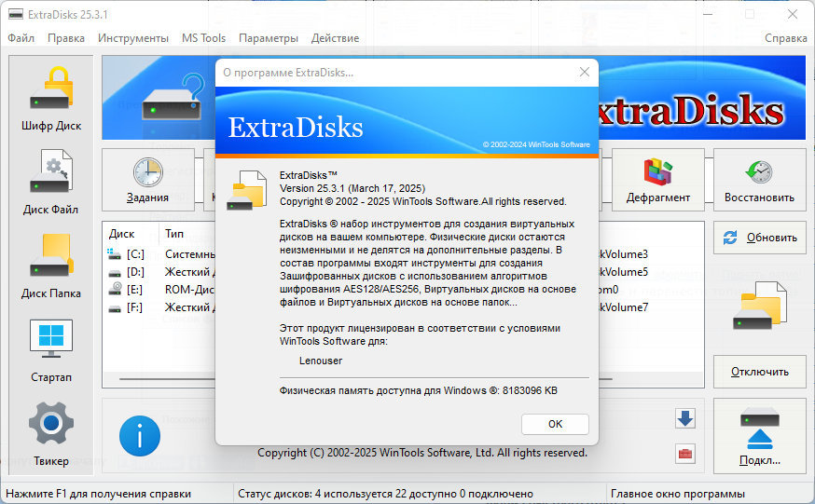Screen dimensions: 815x504
Task: Click the red toolbox icon
Action: click(x=685, y=454)
